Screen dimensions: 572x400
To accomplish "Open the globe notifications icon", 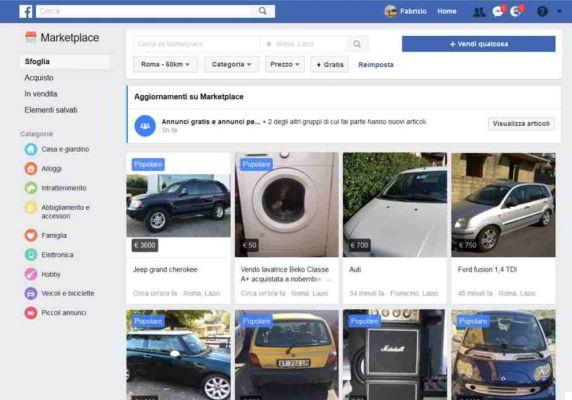I will click(516, 11).
